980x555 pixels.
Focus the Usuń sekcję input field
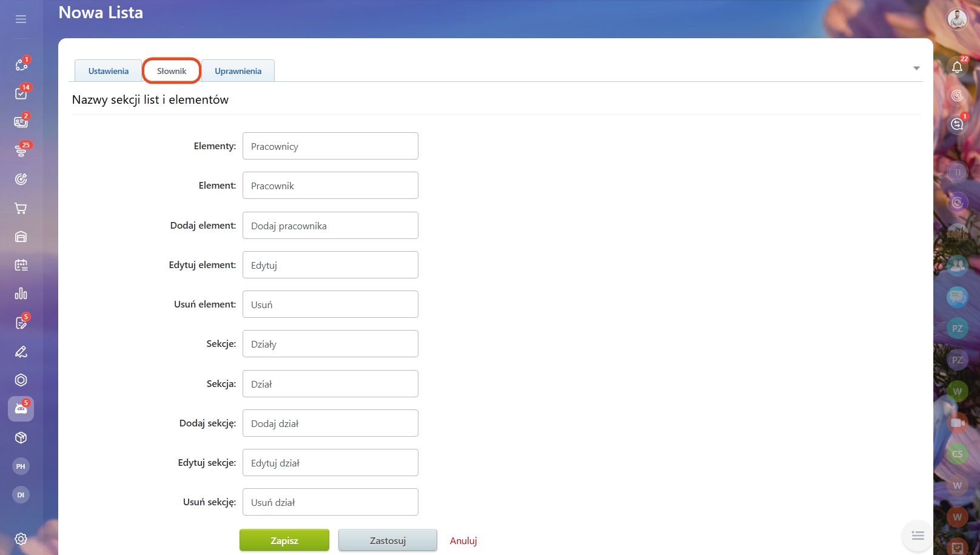pyautogui.click(x=331, y=502)
